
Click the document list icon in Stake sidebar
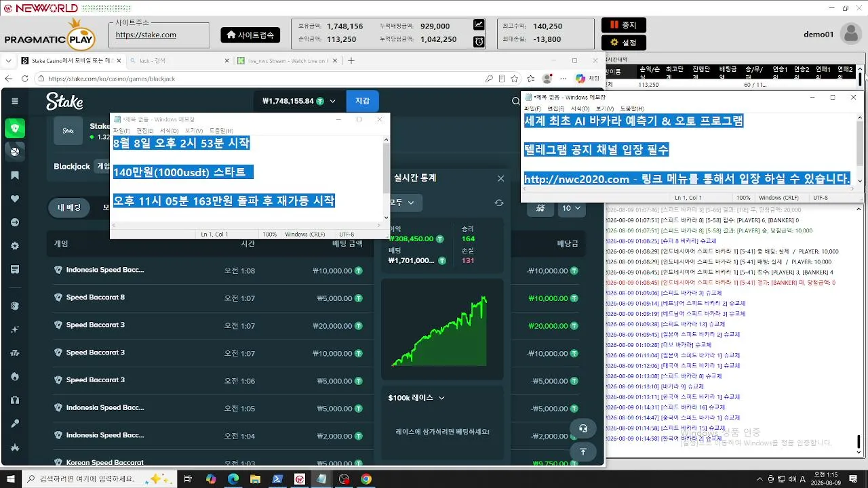click(x=15, y=269)
